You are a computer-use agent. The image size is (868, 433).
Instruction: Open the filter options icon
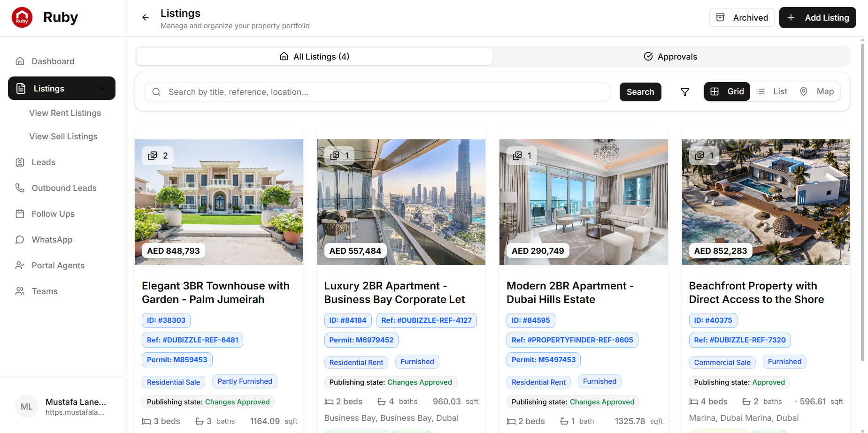[685, 91]
